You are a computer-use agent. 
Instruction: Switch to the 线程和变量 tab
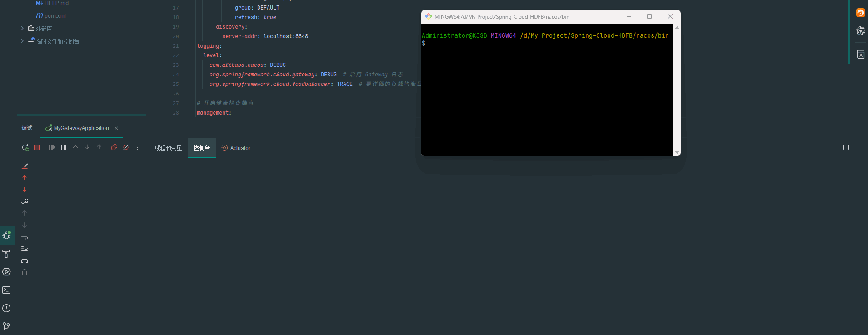click(168, 148)
